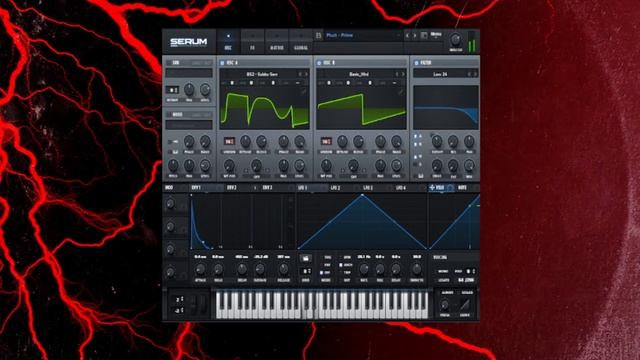
Task: Click the Porta knob
Action: point(445,305)
